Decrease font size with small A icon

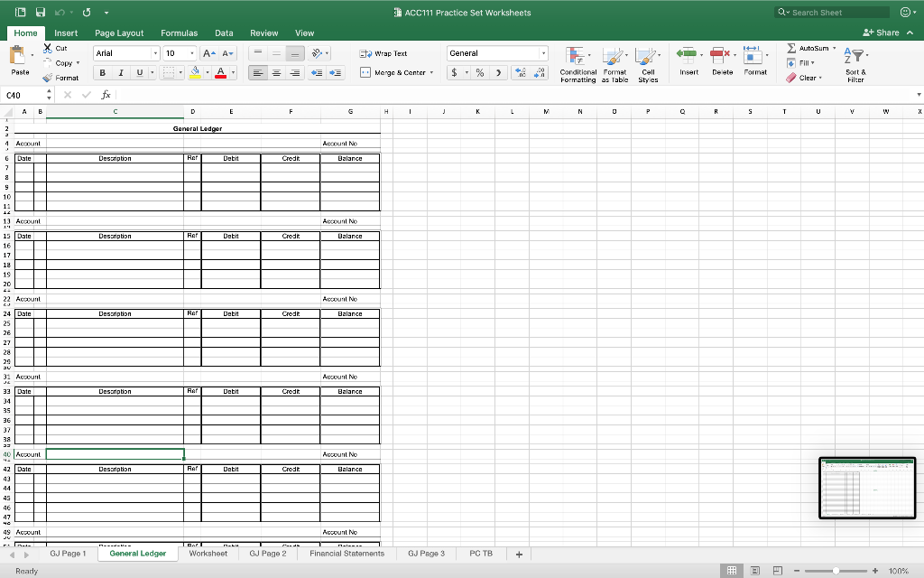[x=228, y=53]
